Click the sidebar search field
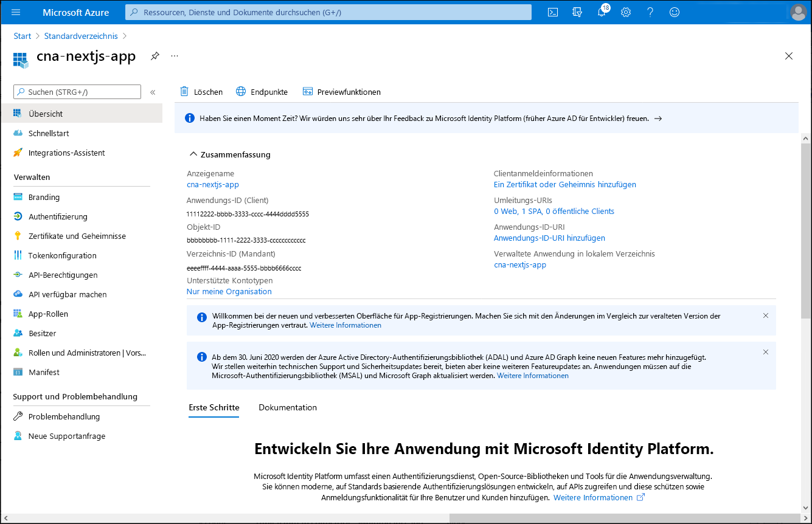Image resolution: width=812 pixels, height=524 pixels. click(x=77, y=92)
